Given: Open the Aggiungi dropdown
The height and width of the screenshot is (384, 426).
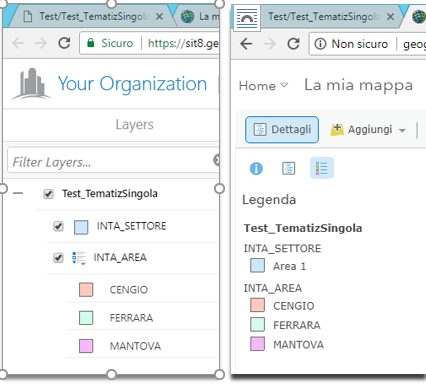Looking at the screenshot, I should tap(368, 129).
